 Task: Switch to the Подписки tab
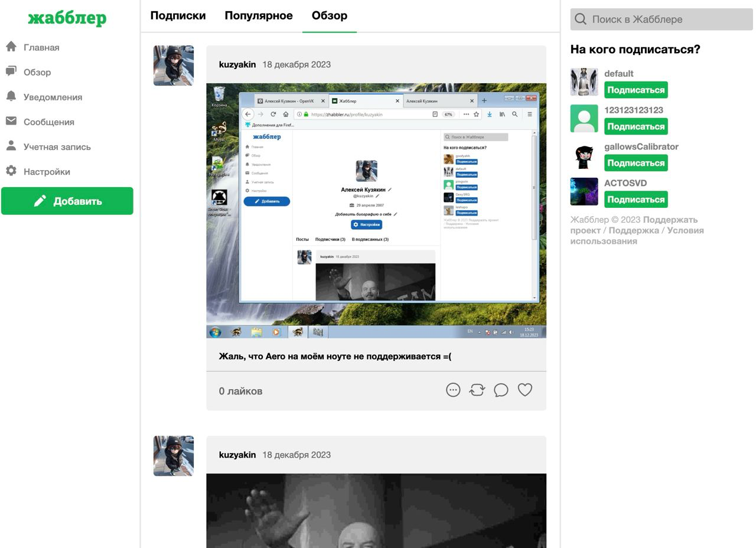(x=178, y=16)
